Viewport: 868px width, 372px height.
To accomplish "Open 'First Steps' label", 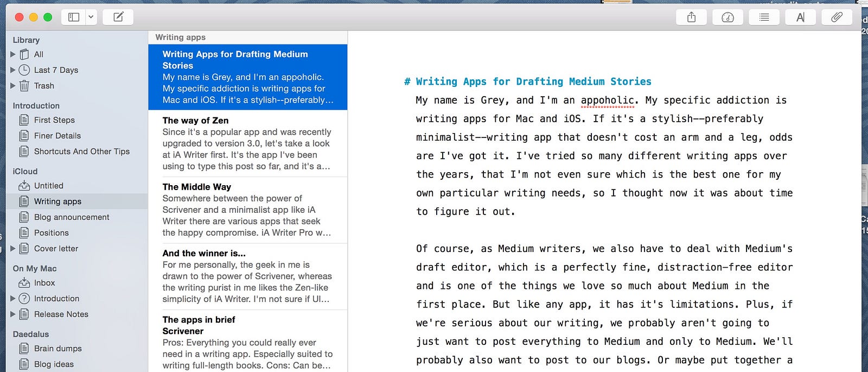I will 54,120.
